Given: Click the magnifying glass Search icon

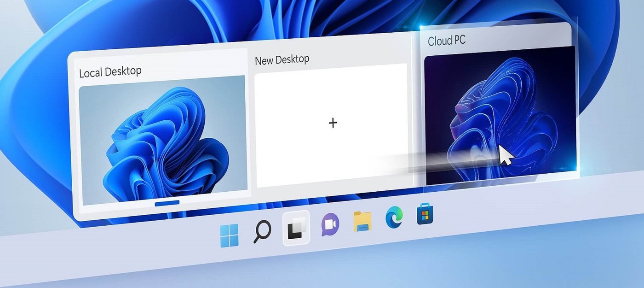Looking at the screenshot, I should coord(262,231).
